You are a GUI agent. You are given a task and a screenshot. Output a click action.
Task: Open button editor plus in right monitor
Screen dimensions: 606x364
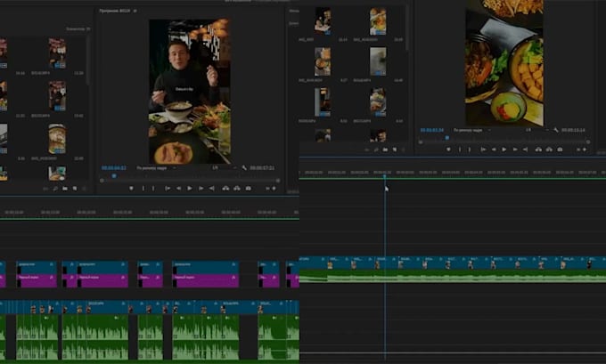(x=585, y=150)
